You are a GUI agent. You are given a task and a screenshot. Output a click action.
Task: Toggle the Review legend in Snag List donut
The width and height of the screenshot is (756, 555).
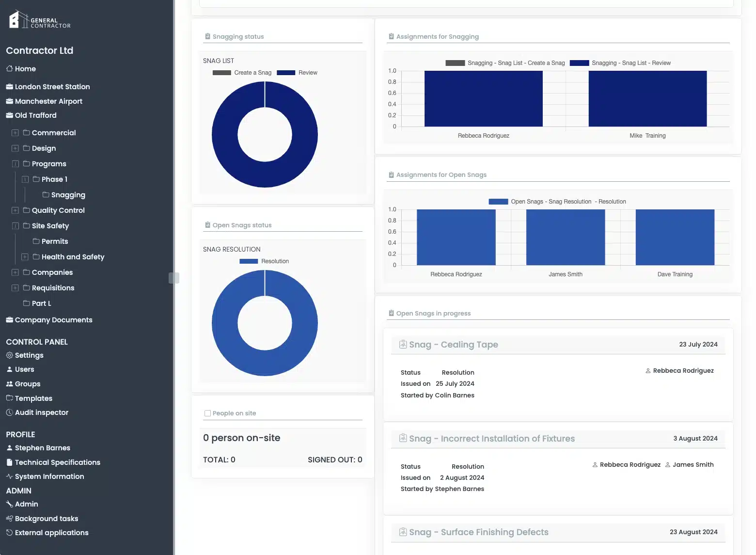pos(297,73)
